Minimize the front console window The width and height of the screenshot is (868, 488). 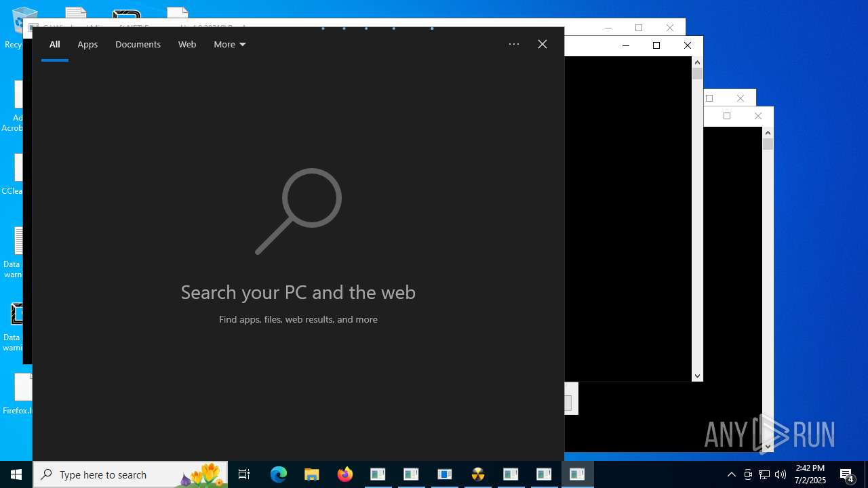626,45
